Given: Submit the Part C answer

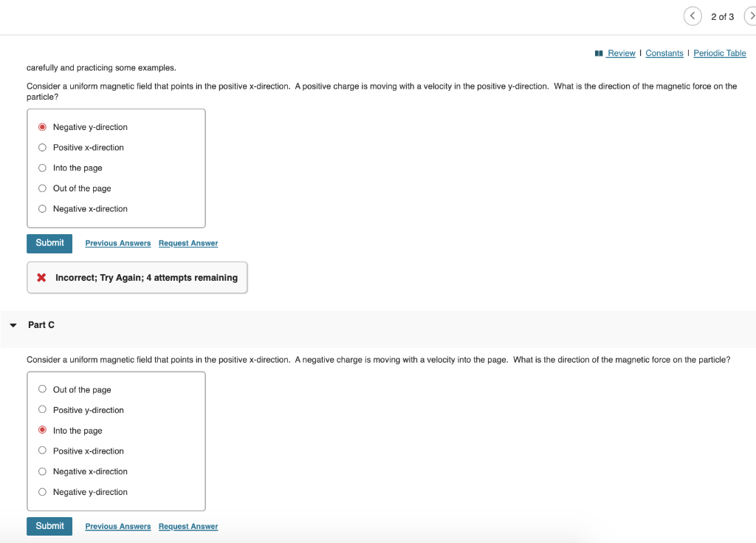Looking at the screenshot, I should [49, 526].
